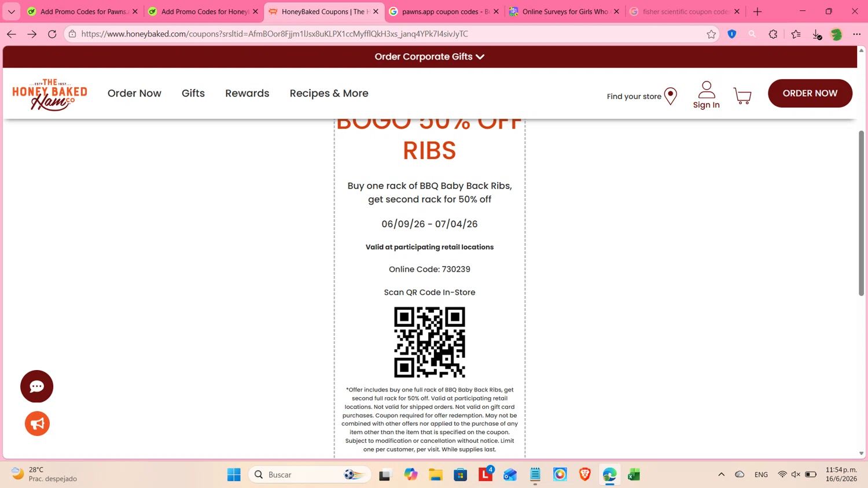Open the Wi-Fi network status icon
868x488 pixels.
(782, 475)
